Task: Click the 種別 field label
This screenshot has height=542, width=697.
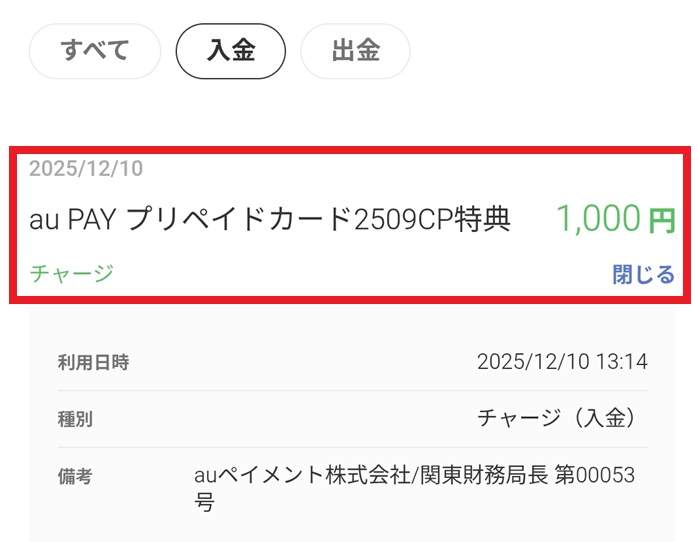Action: click(x=76, y=419)
